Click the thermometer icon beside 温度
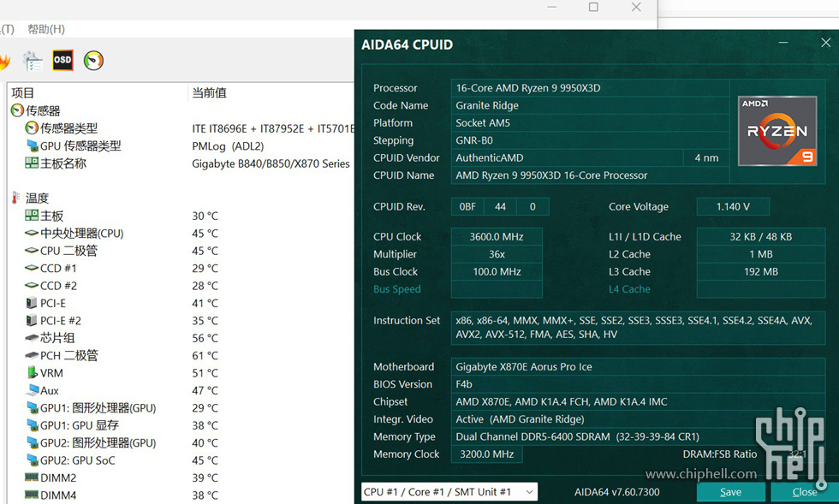 (16, 198)
